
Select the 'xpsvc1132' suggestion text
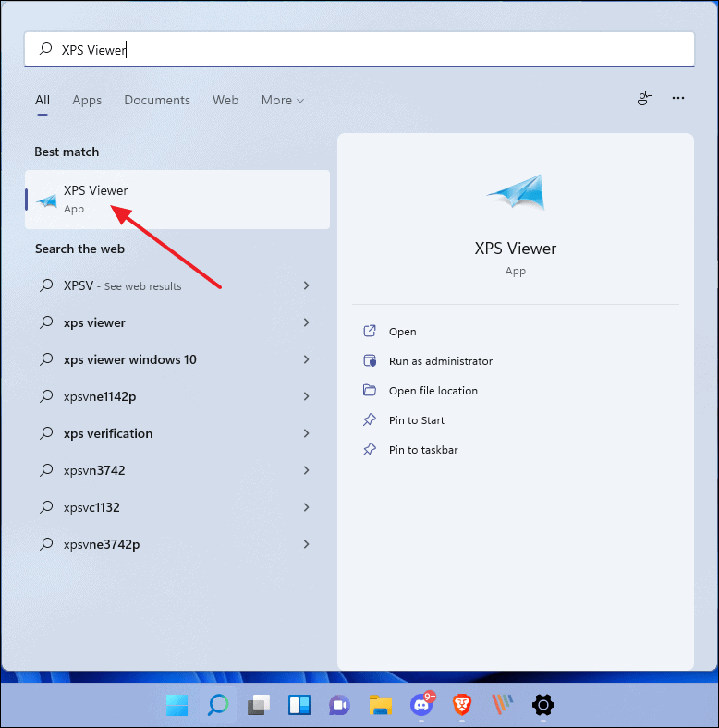tap(91, 507)
